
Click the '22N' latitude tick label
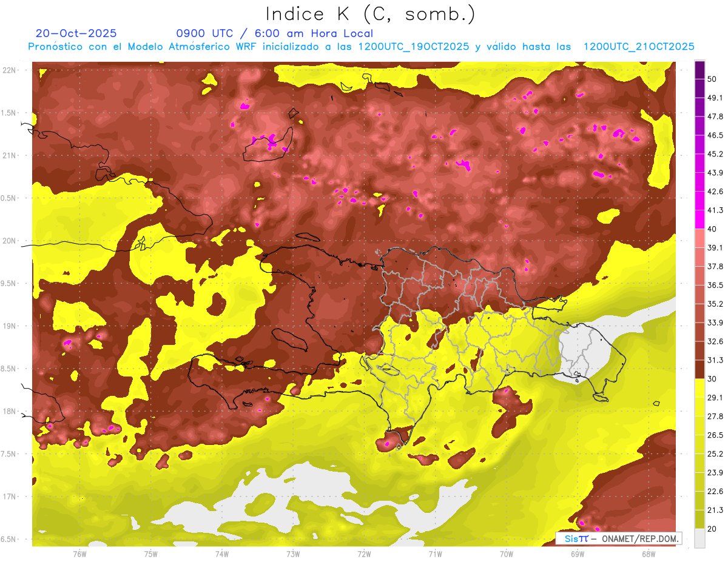coord(9,70)
